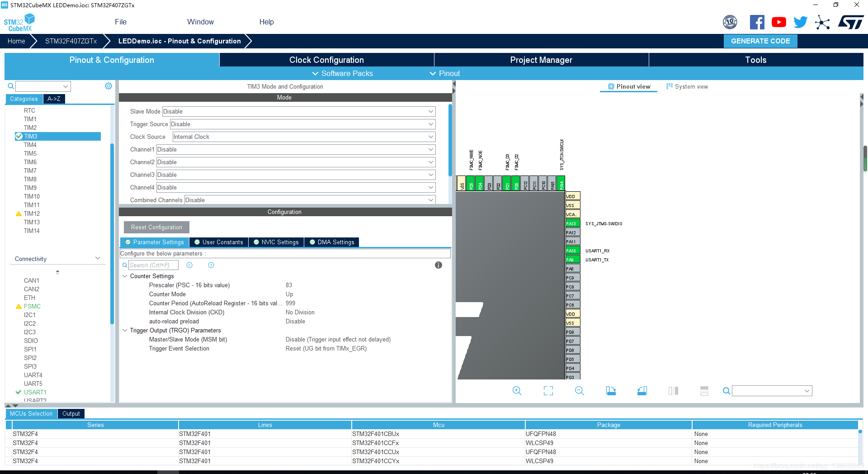Rotate the chip clockwise
The height and width of the screenshot is (474, 868).
coord(611,391)
